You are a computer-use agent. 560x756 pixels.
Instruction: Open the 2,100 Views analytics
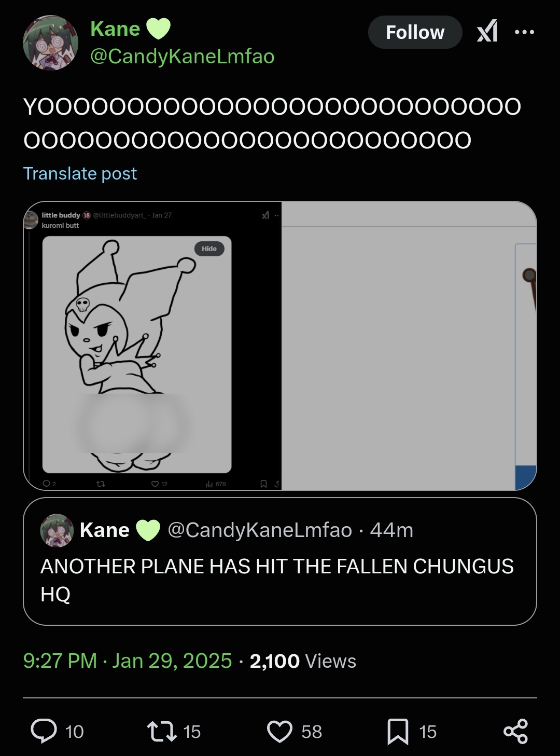tap(303, 661)
